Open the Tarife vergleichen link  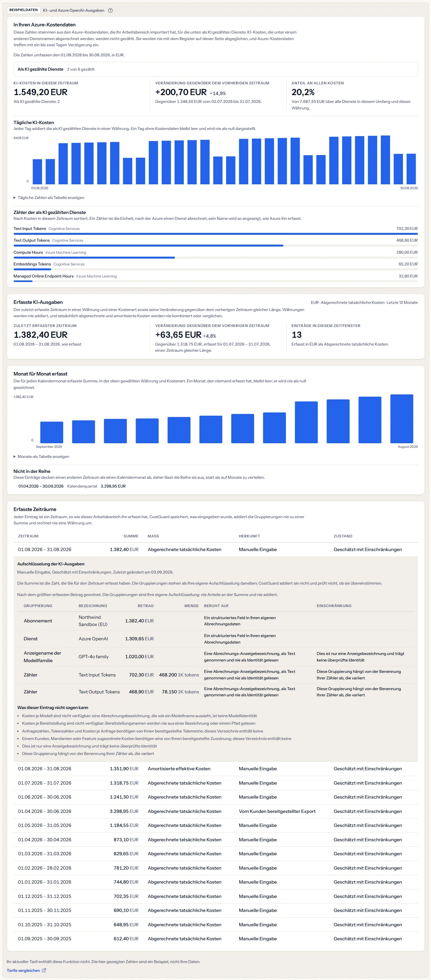point(26,970)
